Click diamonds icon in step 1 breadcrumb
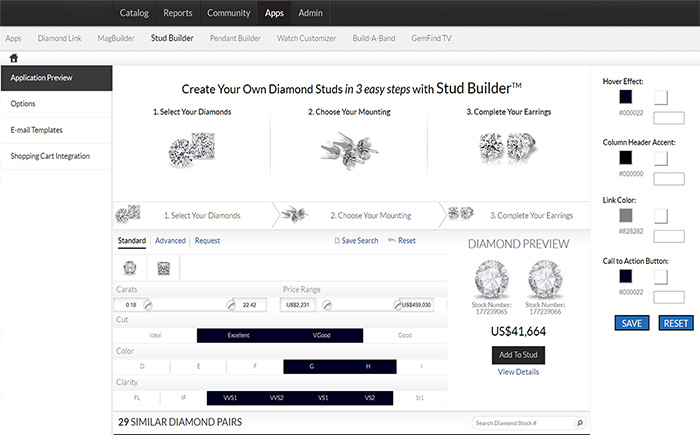The image size is (700, 435). click(x=128, y=214)
